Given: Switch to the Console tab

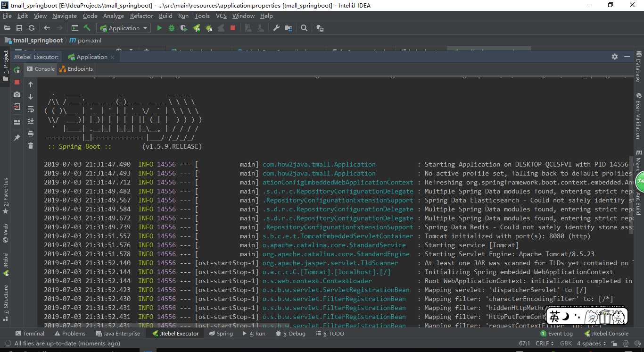Looking at the screenshot, I should tap(41, 69).
